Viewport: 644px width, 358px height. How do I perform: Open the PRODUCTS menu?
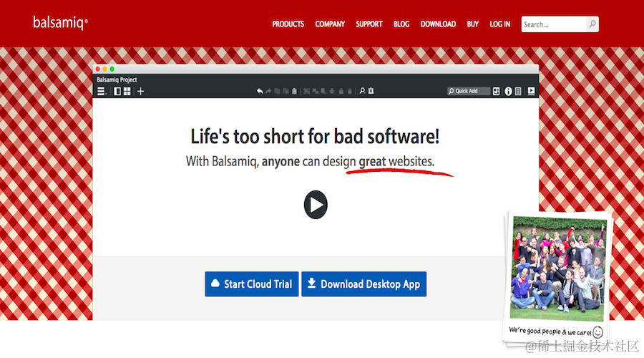[x=288, y=24]
